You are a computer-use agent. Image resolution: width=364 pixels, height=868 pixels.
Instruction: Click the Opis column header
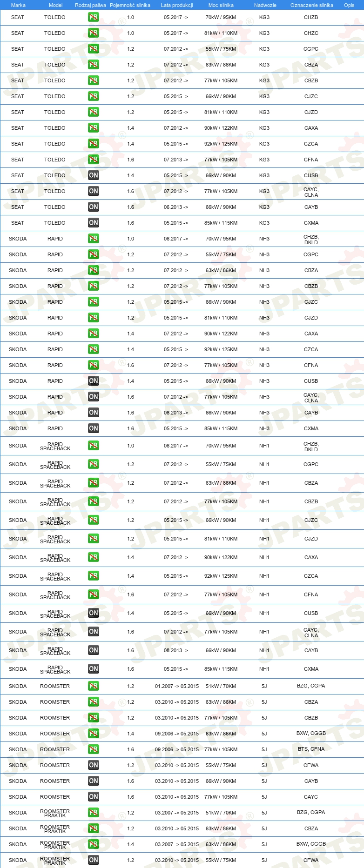[x=349, y=5]
